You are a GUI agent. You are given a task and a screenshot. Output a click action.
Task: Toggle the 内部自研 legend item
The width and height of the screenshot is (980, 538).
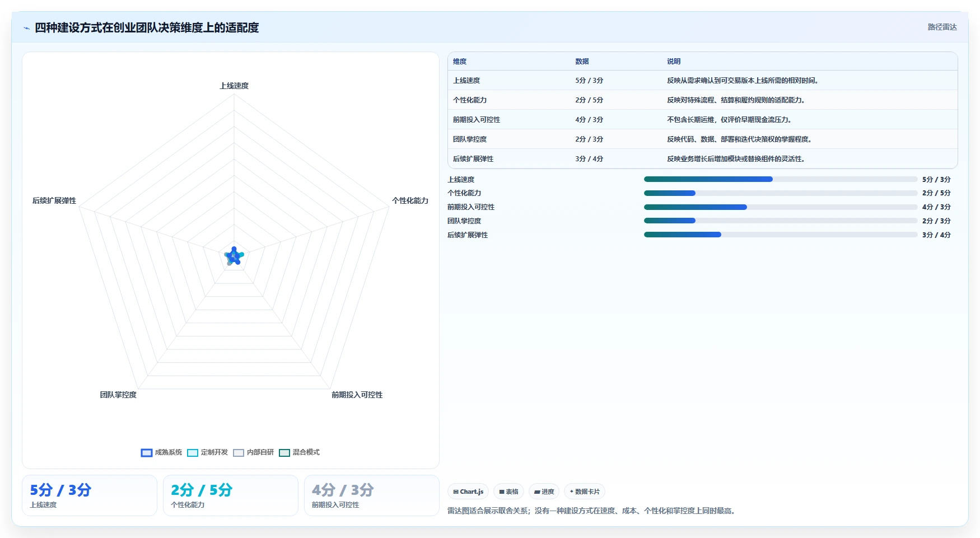(253, 452)
